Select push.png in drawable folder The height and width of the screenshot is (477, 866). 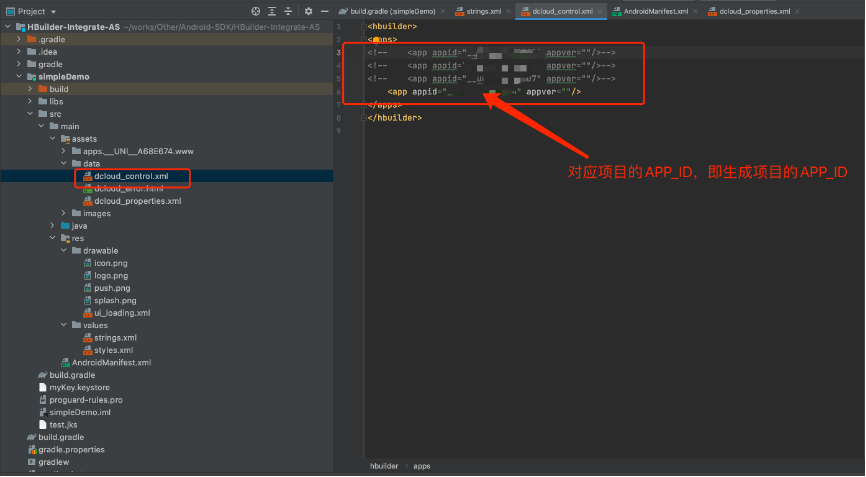pos(112,288)
